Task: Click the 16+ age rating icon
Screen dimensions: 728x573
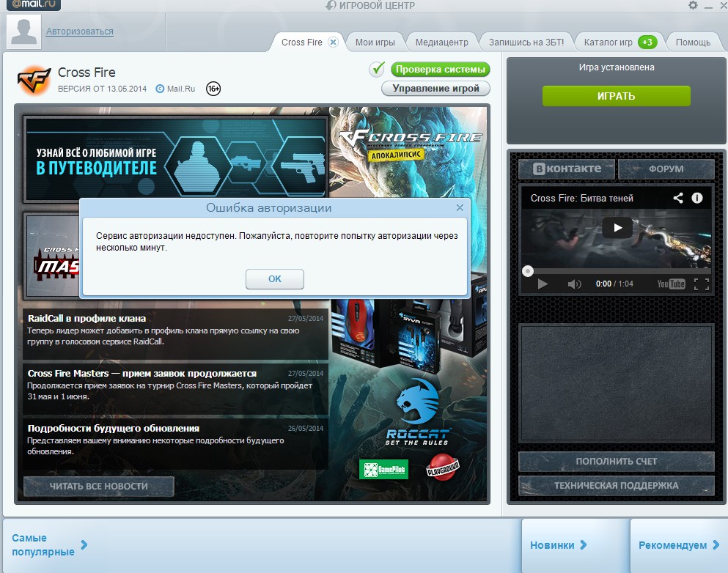Action: click(213, 89)
